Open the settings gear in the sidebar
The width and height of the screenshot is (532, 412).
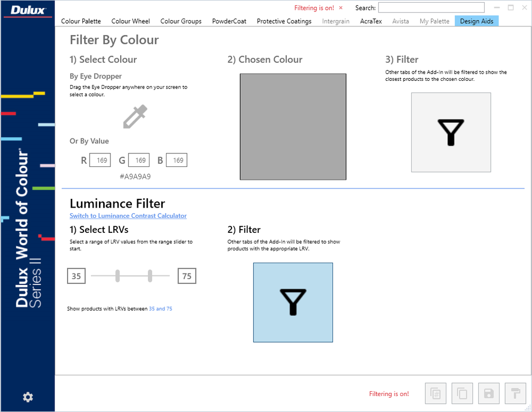click(x=27, y=397)
